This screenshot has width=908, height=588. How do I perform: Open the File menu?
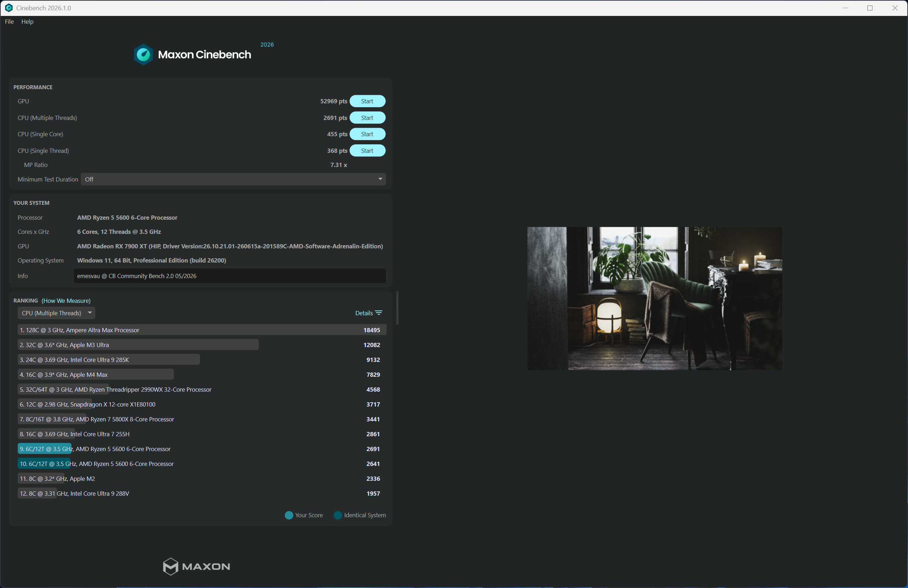(x=9, y=22)
